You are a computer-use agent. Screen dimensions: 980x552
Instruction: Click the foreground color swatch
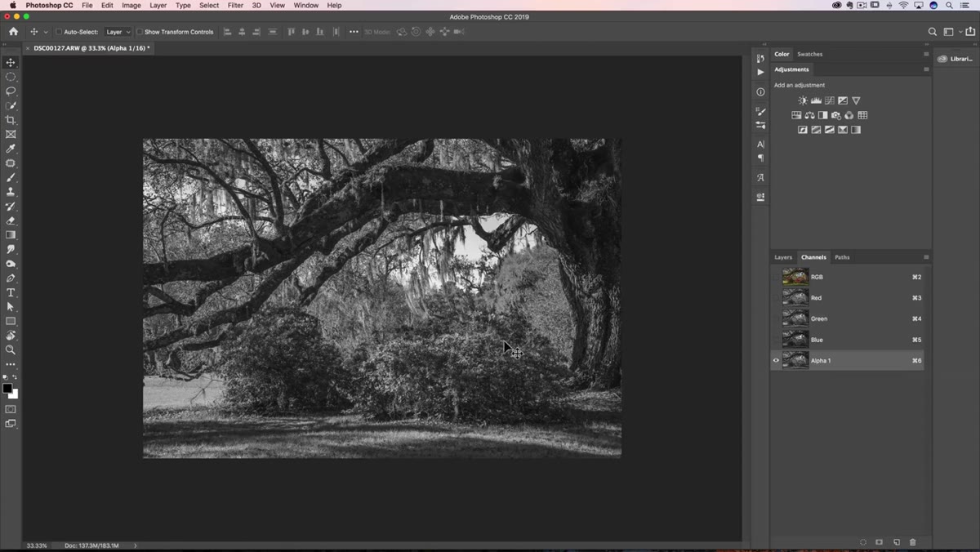7,389
